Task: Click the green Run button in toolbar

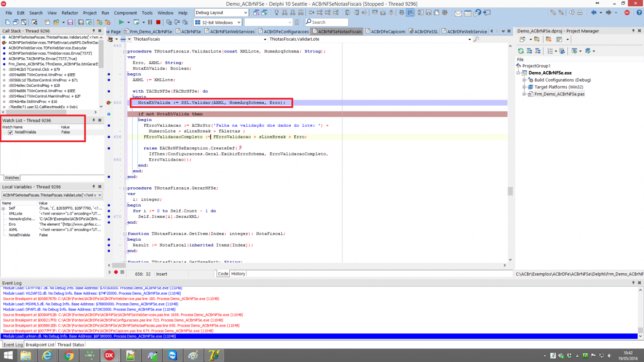Action: [121, 22]
